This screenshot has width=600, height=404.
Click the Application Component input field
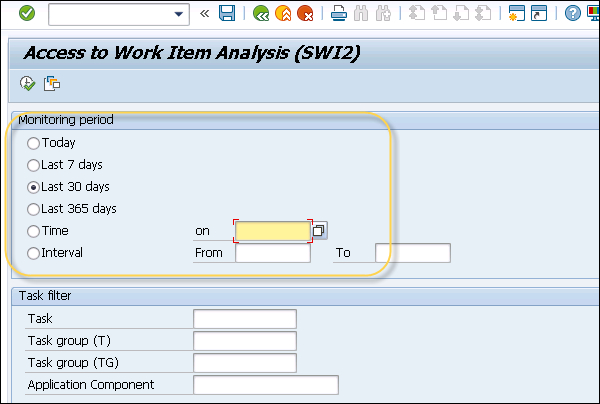tap(266, 385)
